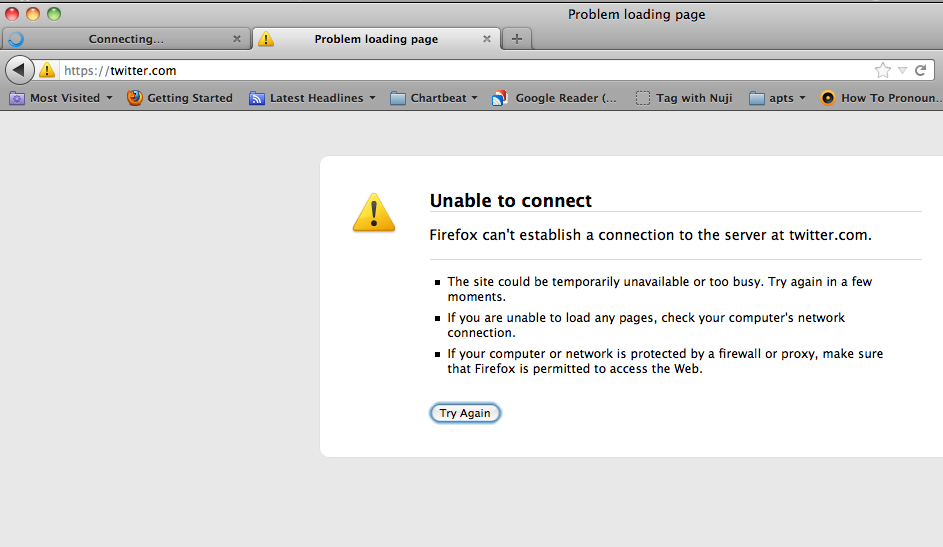Click the window title "Problem loading page"
The height and width of the screenshot is (547, 943).
[x=636, y=14]
